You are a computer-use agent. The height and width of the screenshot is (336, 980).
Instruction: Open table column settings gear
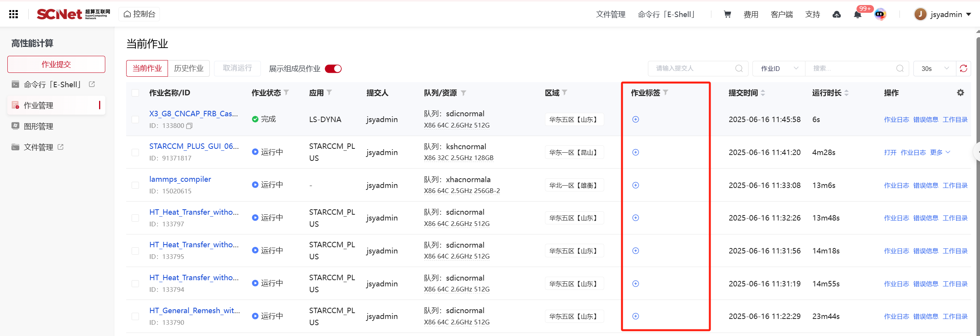(x=960, y=93)
